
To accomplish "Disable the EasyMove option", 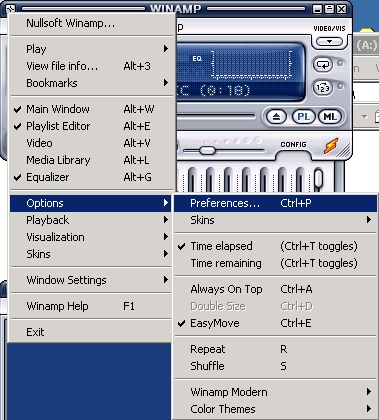I will (275, 323).
